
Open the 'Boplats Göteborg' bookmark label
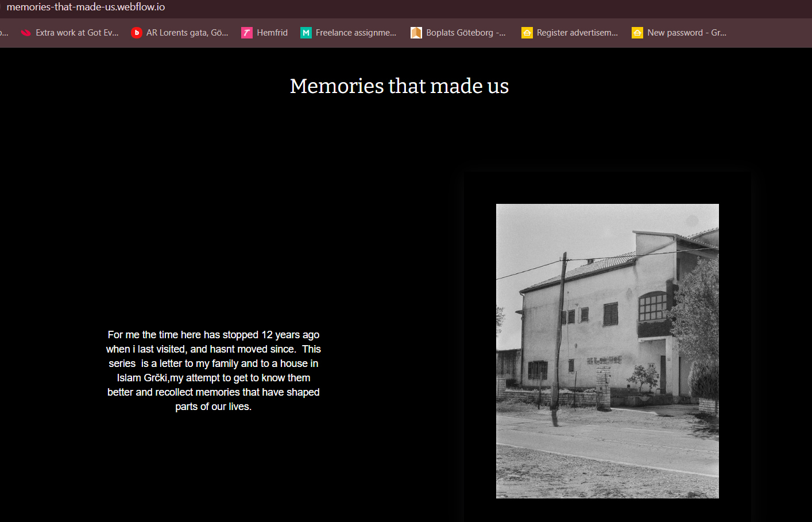coord(466,33)
